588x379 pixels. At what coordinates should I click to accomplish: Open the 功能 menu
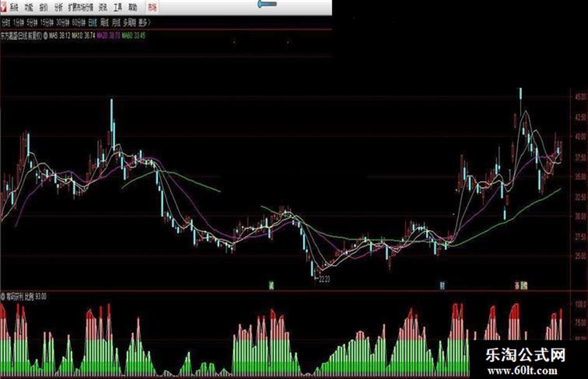tap(29, 7)
